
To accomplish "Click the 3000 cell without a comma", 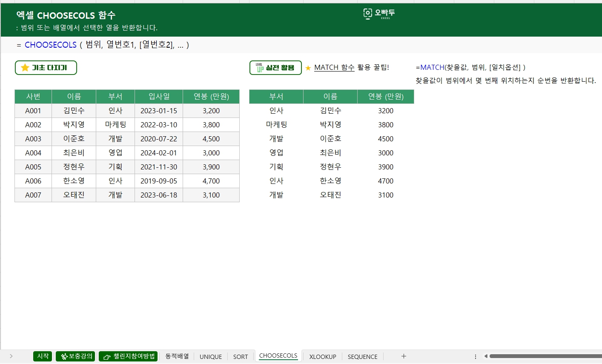I will coord(386,153).
